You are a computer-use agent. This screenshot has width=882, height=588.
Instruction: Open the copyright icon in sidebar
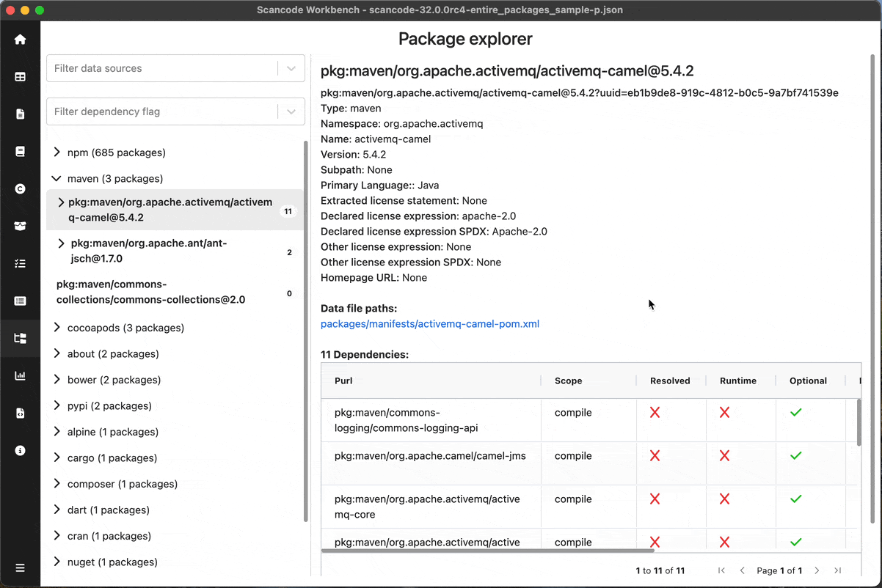[x=20, y=189]
